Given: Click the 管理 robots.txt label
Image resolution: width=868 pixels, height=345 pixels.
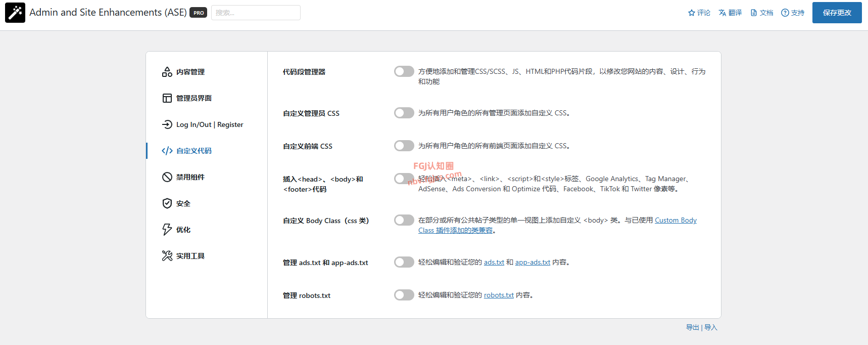Looking at the screenshot, I should 307,295.
